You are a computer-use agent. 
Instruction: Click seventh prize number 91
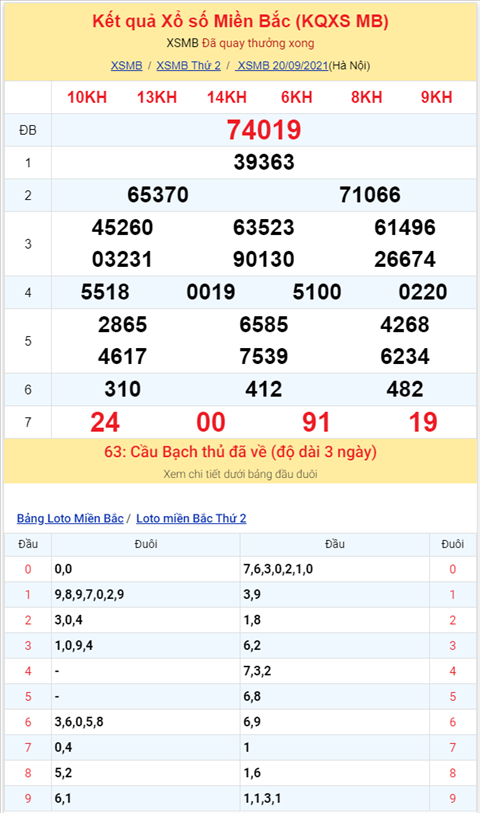(317, 422)
